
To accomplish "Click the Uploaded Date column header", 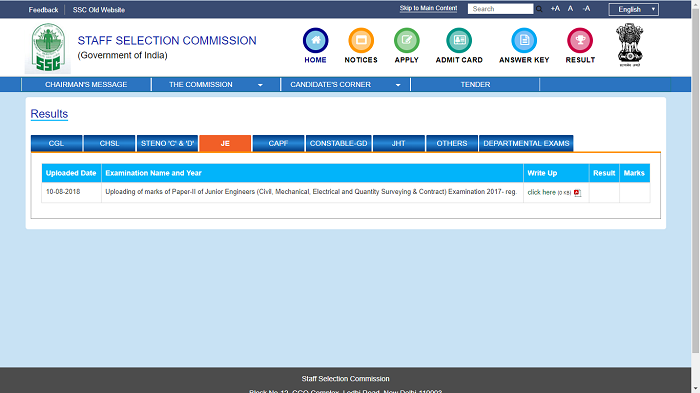I will point(71,173).
